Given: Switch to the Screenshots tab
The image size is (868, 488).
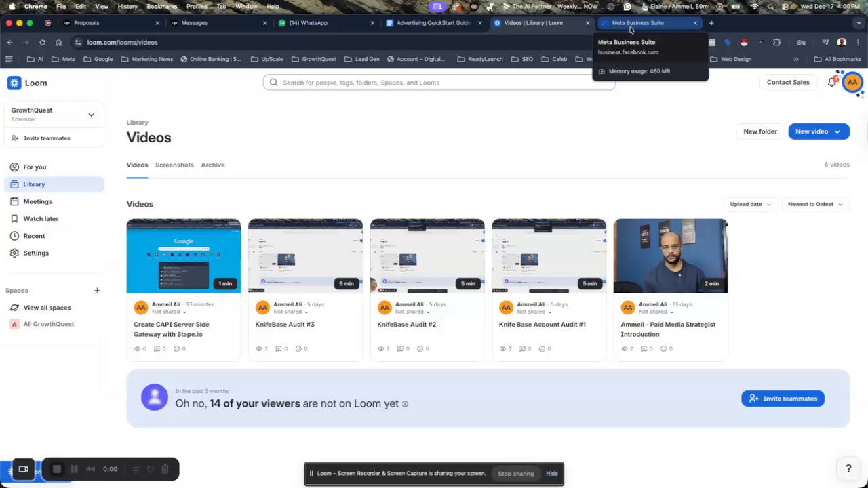Looking at the screenshot, I should (174, 165).
